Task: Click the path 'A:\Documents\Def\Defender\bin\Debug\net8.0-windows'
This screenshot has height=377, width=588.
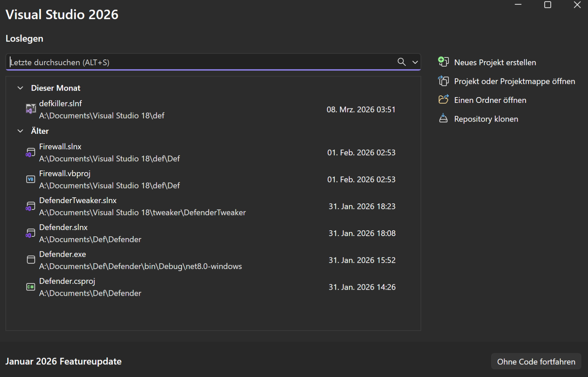Action: pyautogui.click(x=140, y=266)
